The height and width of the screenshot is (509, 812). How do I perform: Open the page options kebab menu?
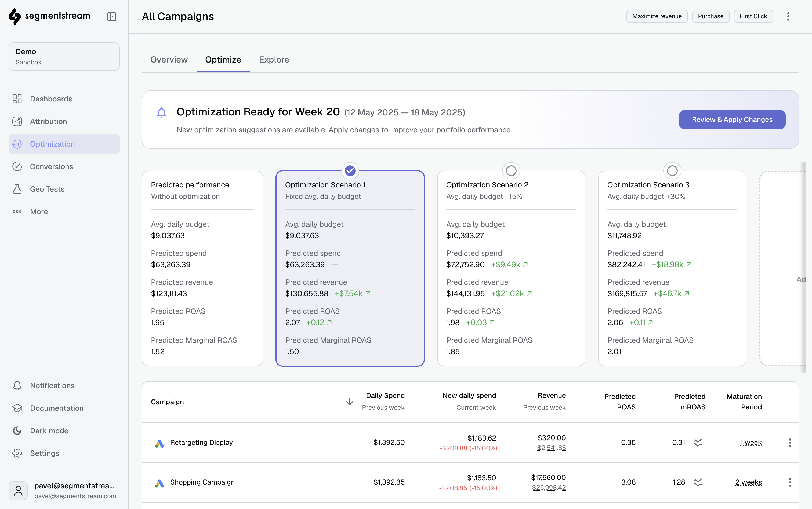tap(788, 16)
